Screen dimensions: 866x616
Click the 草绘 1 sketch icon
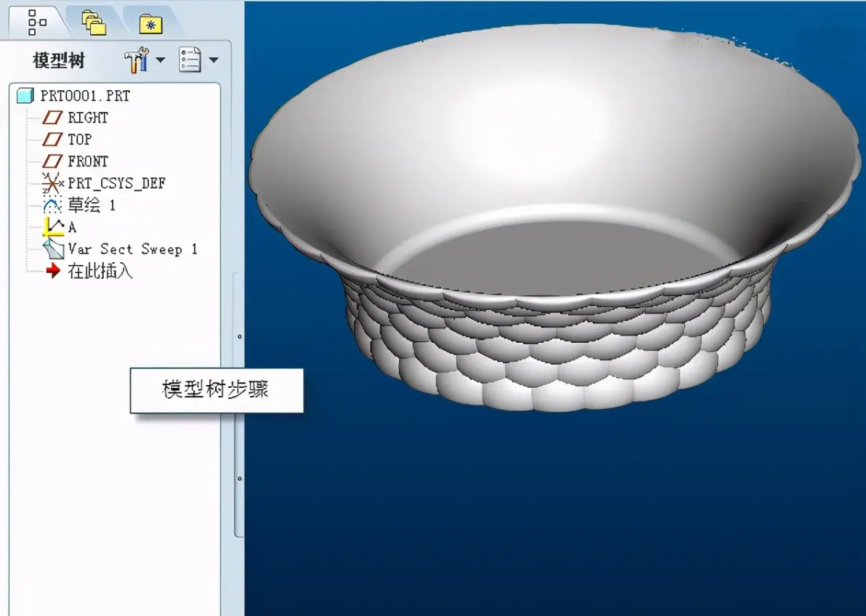click(x=52, y=206)
